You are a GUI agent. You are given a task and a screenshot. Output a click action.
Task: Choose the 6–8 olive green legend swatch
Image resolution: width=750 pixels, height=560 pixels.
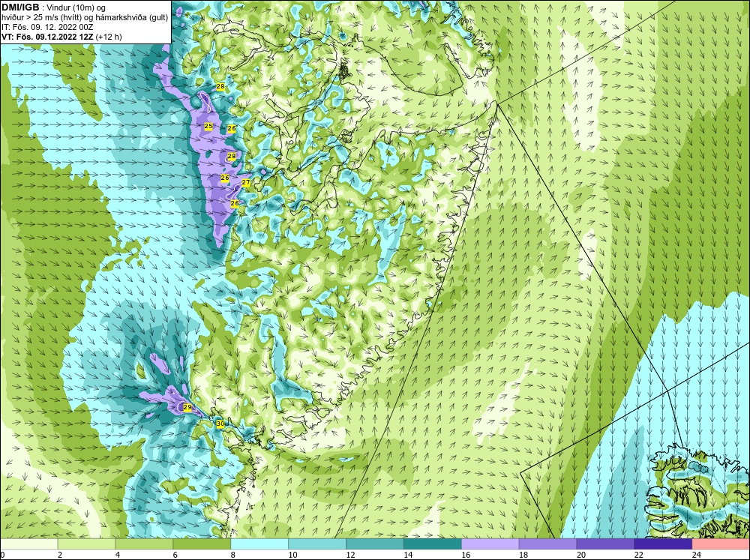(202, 544)
